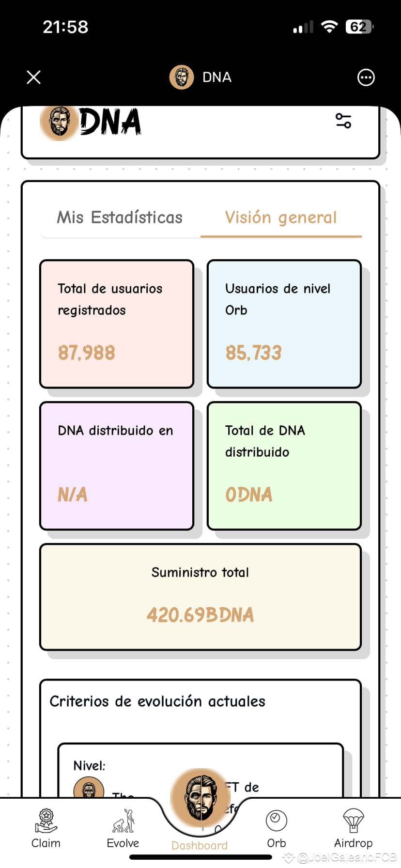This screenshot has height=868, width=401.
Task: Open the filter sliders icon on the DNA card
Action: [344, 122]
